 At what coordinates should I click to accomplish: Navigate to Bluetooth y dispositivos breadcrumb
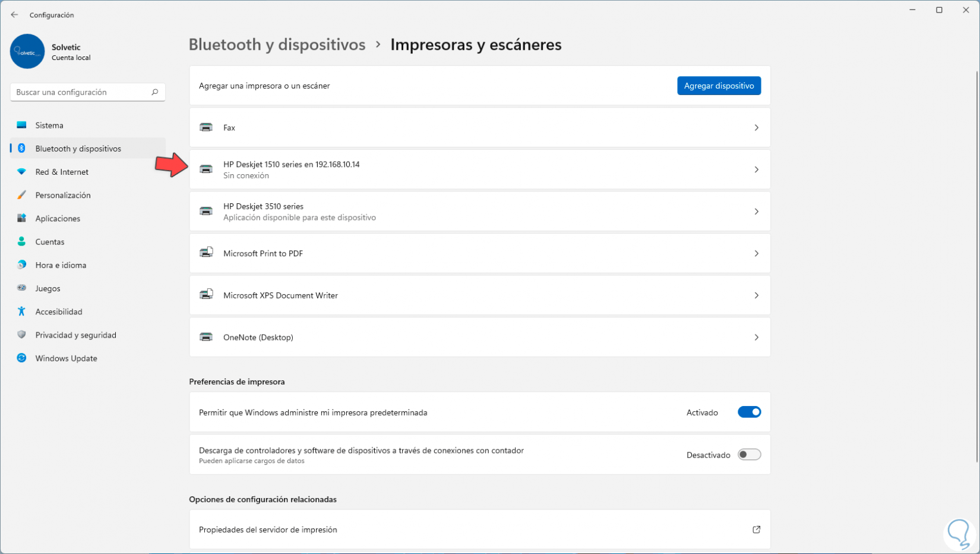(277, 45)
